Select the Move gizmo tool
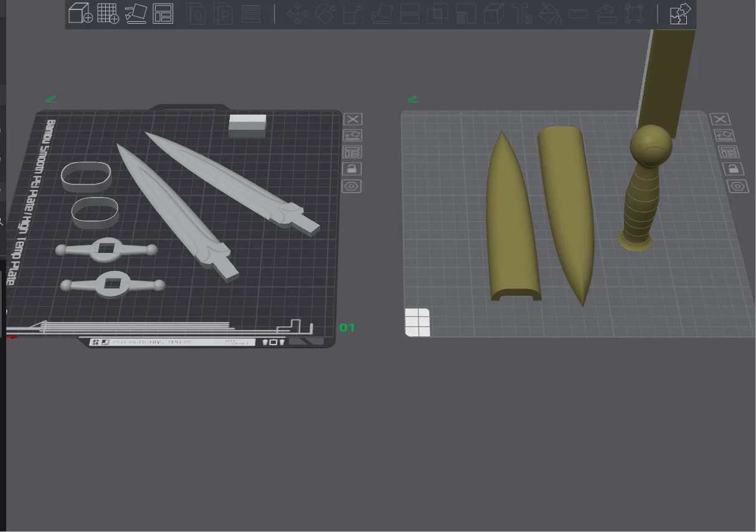 pyautogui.click(x=298, y=13)
